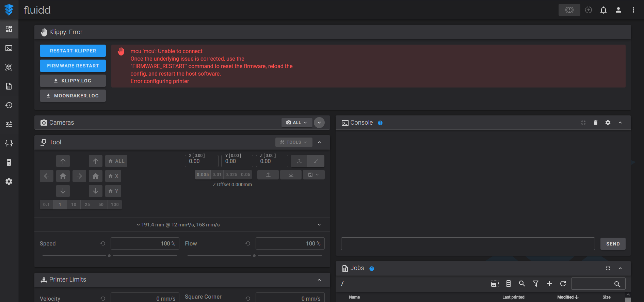Open Settings from the sidebar

[9, 181]
